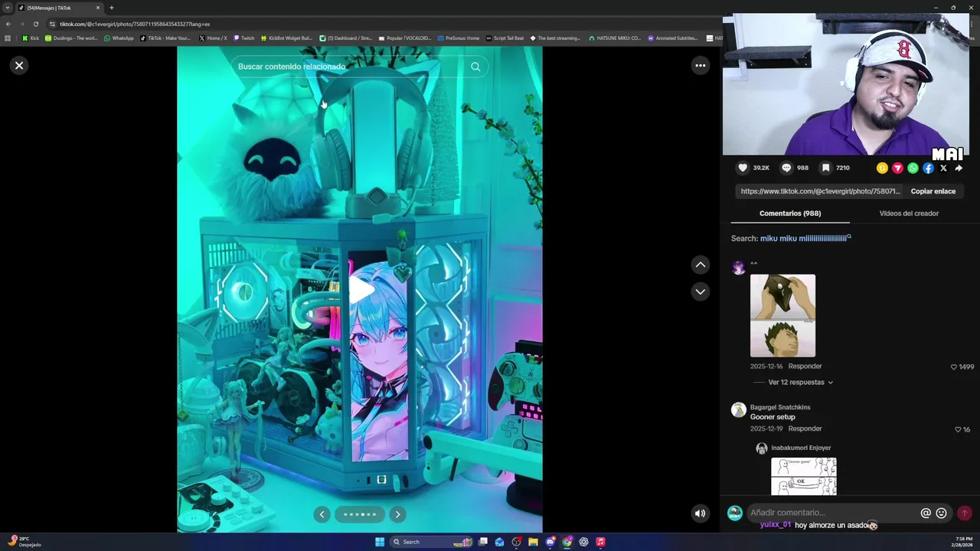Screen dimensions: 980x551
Task: Switch to the 'Comentarios (988)' tab
Action: [790, 214]
